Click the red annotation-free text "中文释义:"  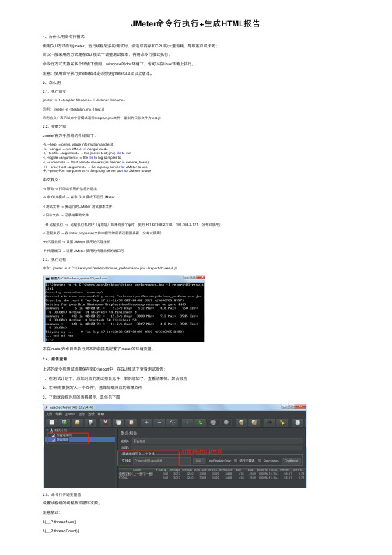[51, 180]
